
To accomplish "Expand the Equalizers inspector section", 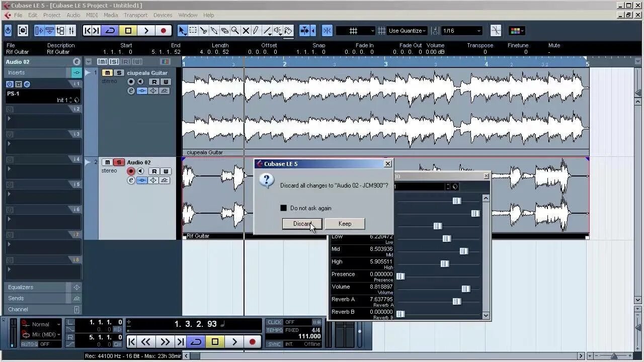I will click(43, 287).
